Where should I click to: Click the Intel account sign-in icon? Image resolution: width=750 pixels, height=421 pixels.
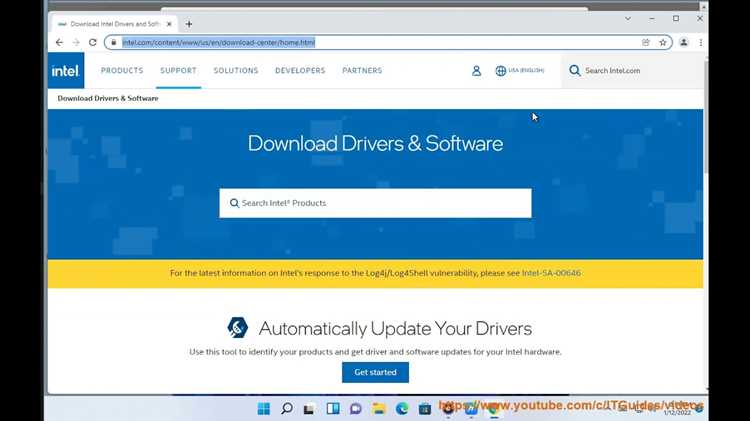(476, 71)
